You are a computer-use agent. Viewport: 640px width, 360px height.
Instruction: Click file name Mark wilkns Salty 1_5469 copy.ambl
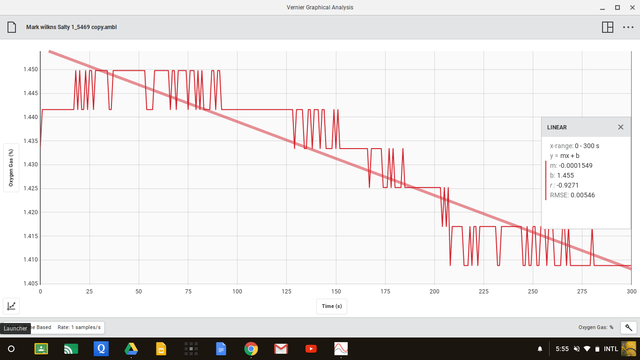click(71, 27)
